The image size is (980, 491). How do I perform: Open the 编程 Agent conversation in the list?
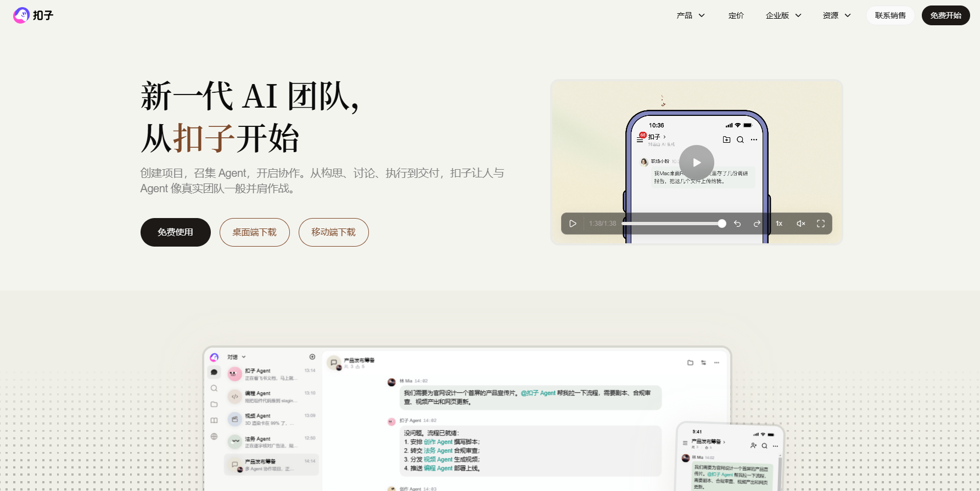272,397
